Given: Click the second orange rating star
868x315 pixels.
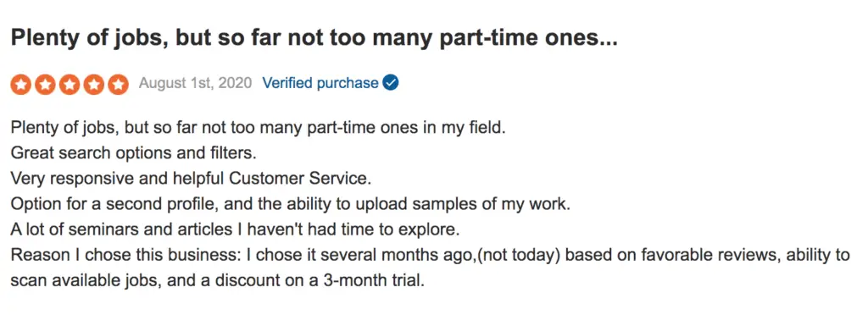Looking at the screenshot, I should tap(45, 84).
